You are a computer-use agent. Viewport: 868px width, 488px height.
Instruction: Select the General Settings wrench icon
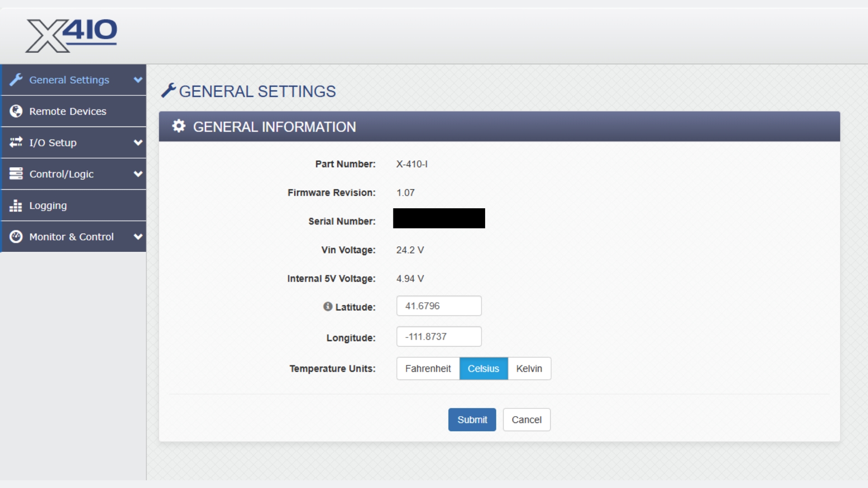(x=16, y=80)
